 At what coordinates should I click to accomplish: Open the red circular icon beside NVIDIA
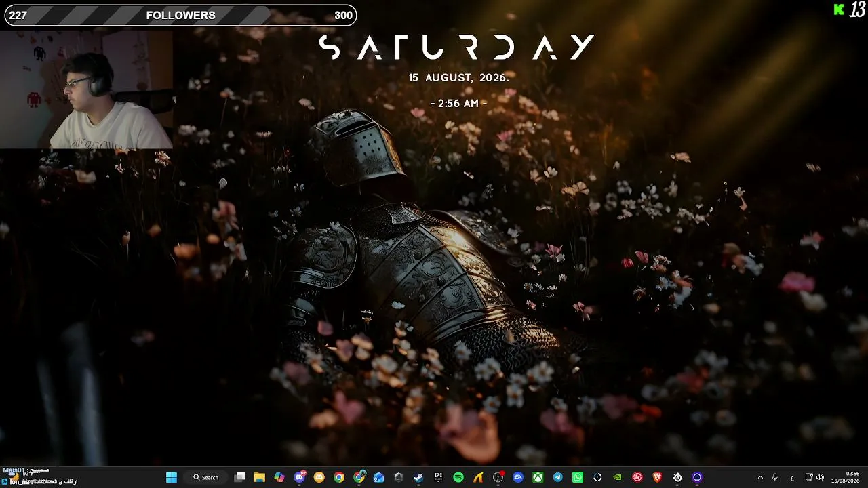(x=637, y=477)
